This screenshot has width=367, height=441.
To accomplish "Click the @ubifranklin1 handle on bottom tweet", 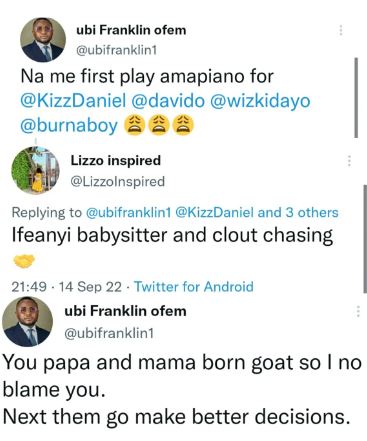I will (109, 333).
